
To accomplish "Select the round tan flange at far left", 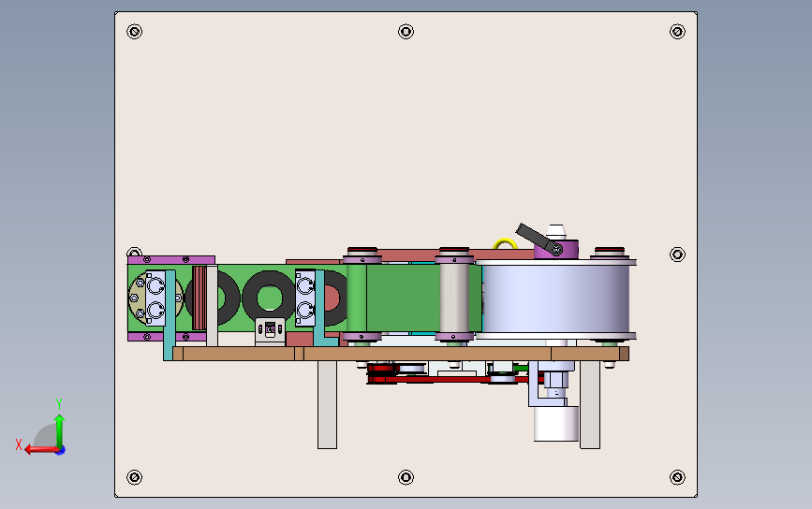I will pyautogui.click(x=138, y=298).
